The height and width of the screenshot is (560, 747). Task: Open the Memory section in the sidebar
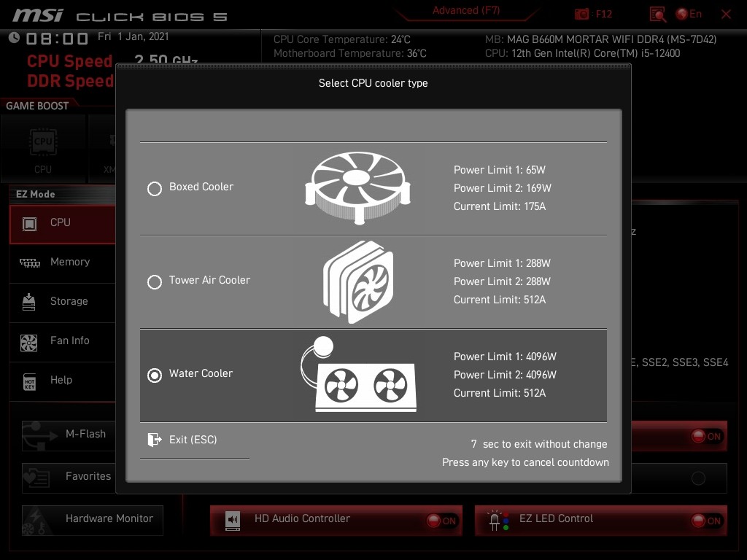pos(63,262)
